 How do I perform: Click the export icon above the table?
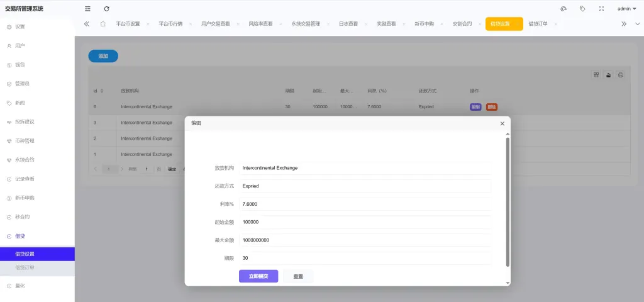pos(608,75)
